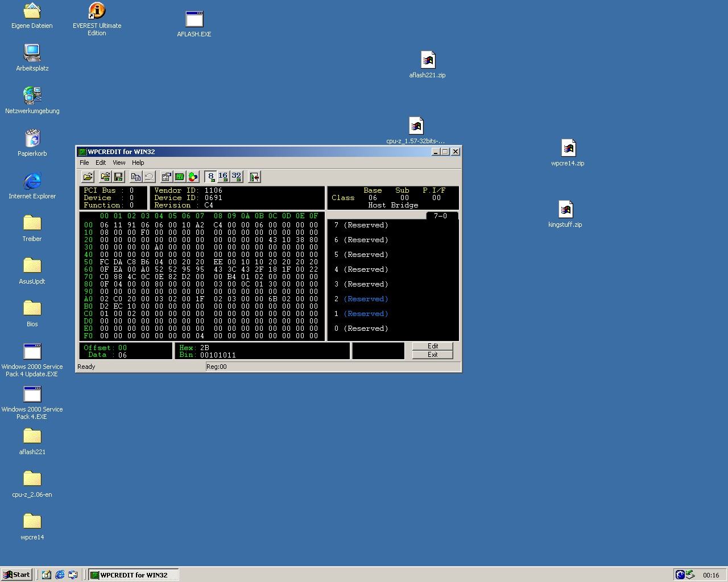Click the first quick launch taskbar icon
This screenshot has height=582, width=728.
tap(47, 575)
